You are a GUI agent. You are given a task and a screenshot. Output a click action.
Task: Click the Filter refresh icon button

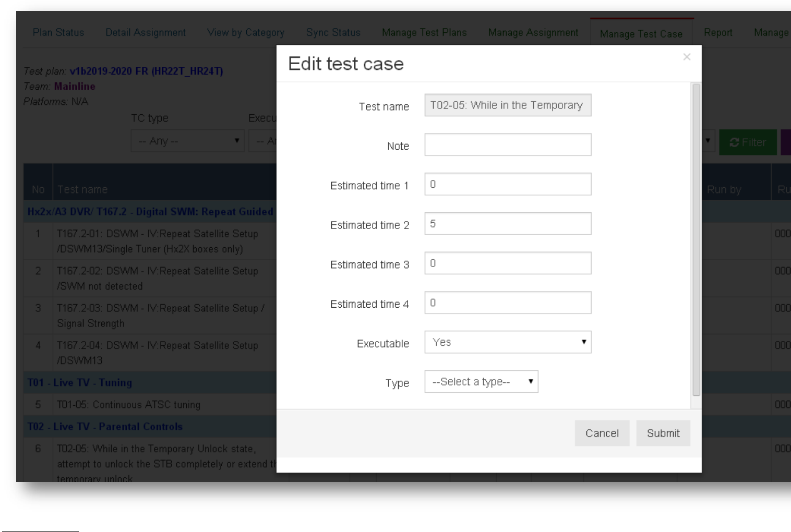pos(747,142)
